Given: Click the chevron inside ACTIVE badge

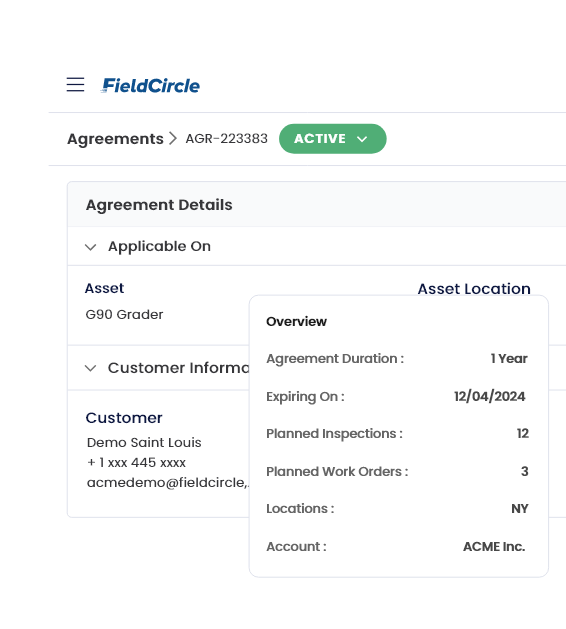Looking at the screenshot, I should pos(362,139).
